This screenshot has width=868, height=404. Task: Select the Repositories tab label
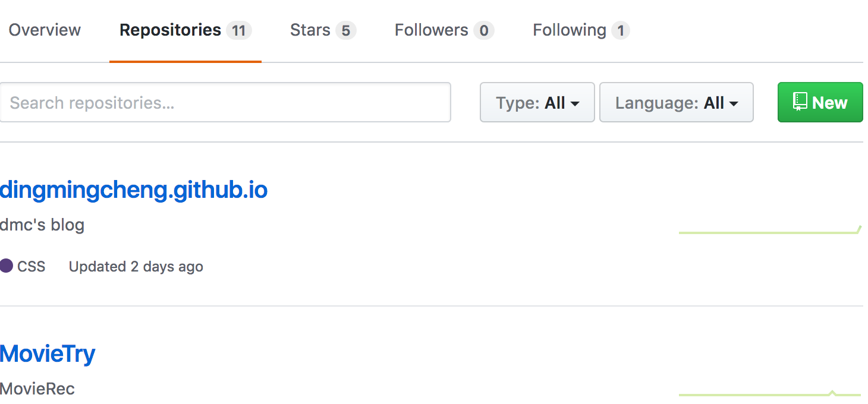170,30
